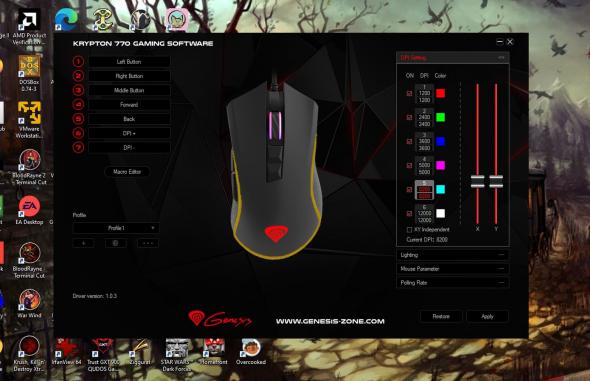Open DPI - button assignment field
Screen dimensions: 590x381
click(x=129, y=147)
